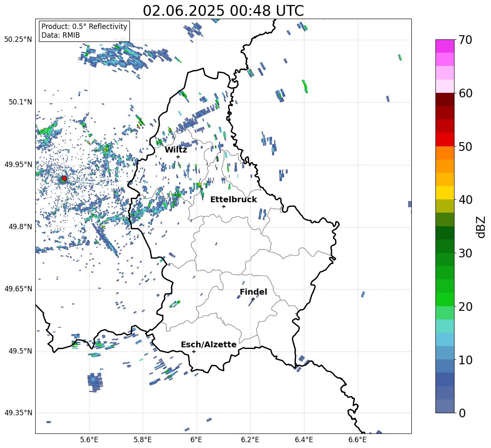Click the cross marker below Esch/Alzette
Image resolution: width=491 pixels, height=448 pixels.
coord(194,351)
